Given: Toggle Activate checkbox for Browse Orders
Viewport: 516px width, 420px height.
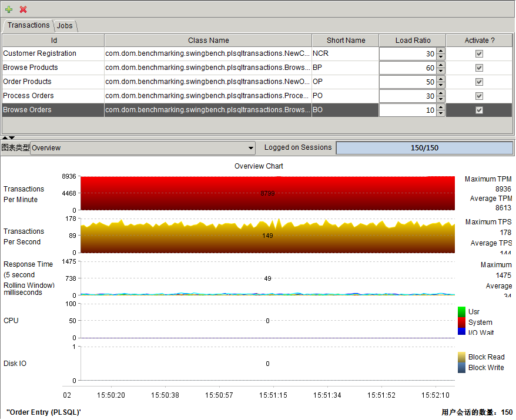Looking at the screenshot, I should point(479,110).
